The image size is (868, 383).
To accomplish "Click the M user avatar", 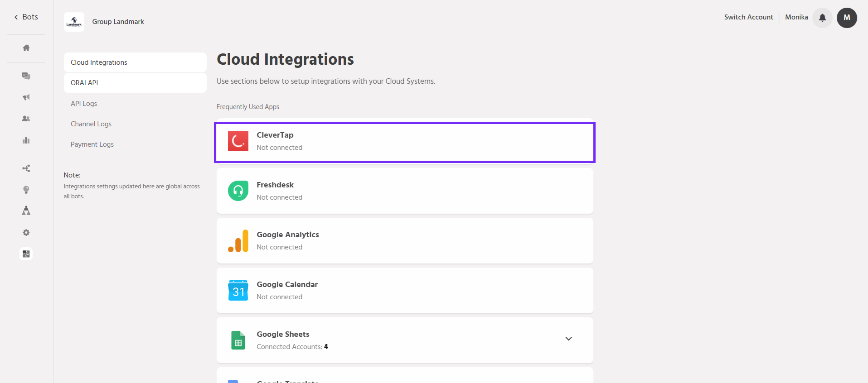I will click(846, 18).
